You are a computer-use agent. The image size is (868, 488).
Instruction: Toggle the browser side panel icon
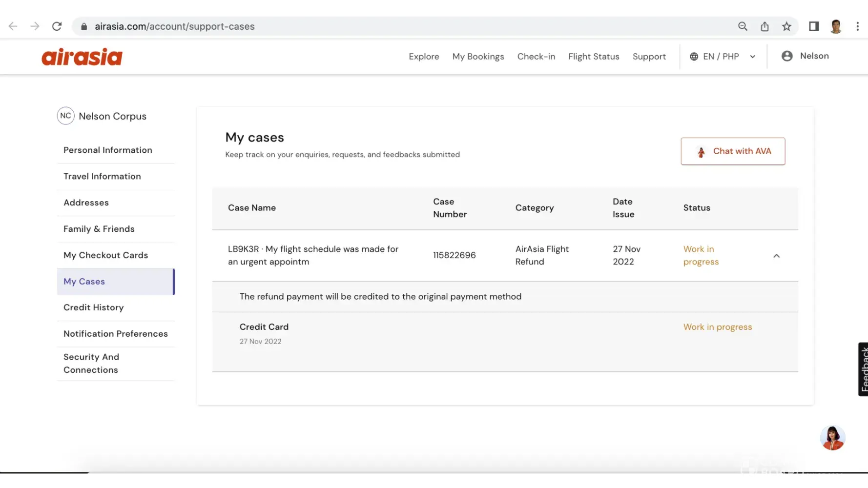point(813,26)
